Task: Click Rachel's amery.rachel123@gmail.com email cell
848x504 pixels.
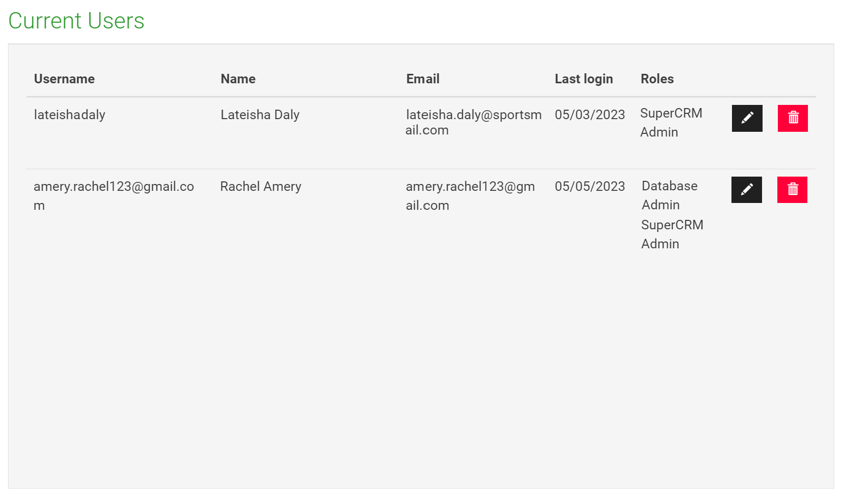Action: (470, 196)
